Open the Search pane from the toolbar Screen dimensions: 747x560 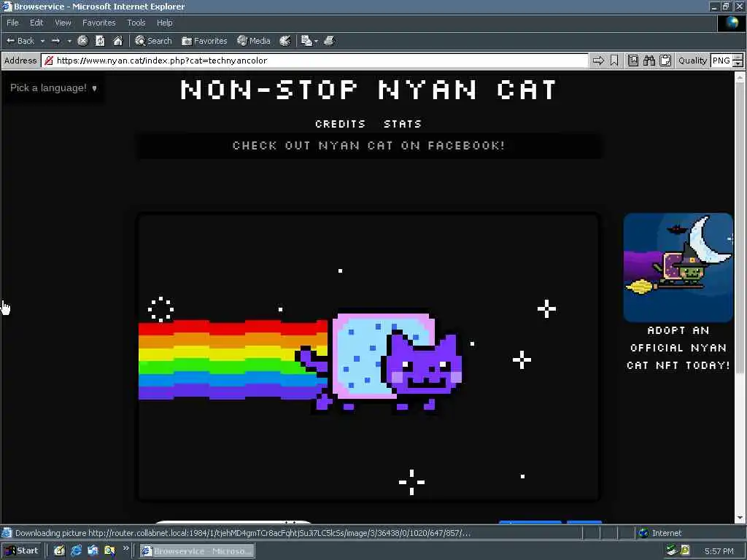(x=153, y=41)
